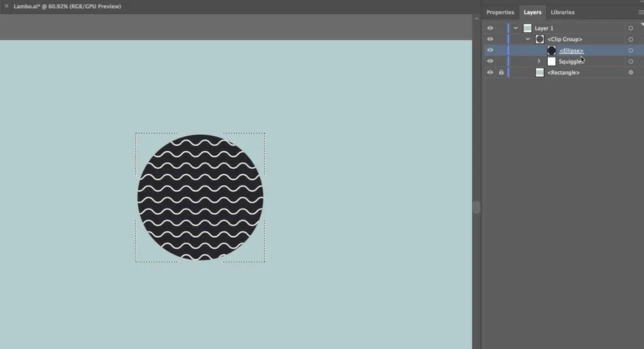
Task: Click the Clip Group thumbnail icon
Action: coord(540,39)
